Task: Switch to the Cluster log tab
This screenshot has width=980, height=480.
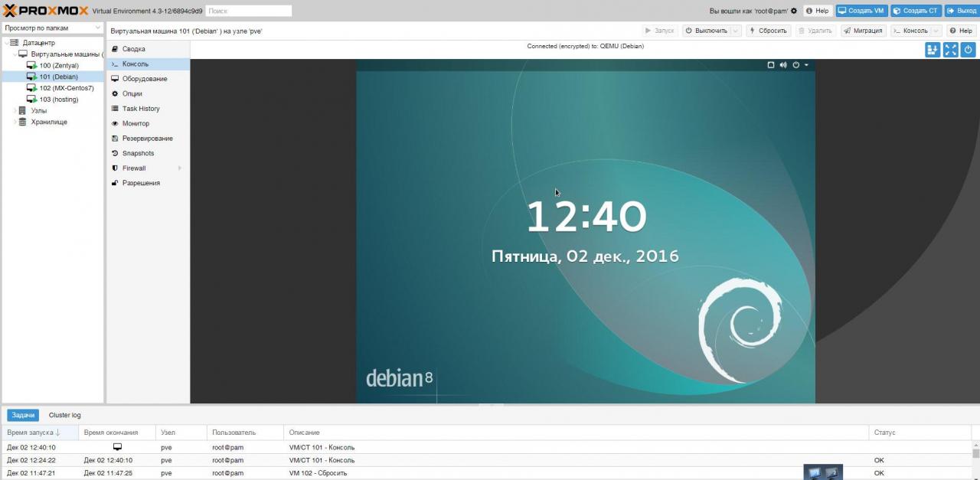Action: coord(64,415)
